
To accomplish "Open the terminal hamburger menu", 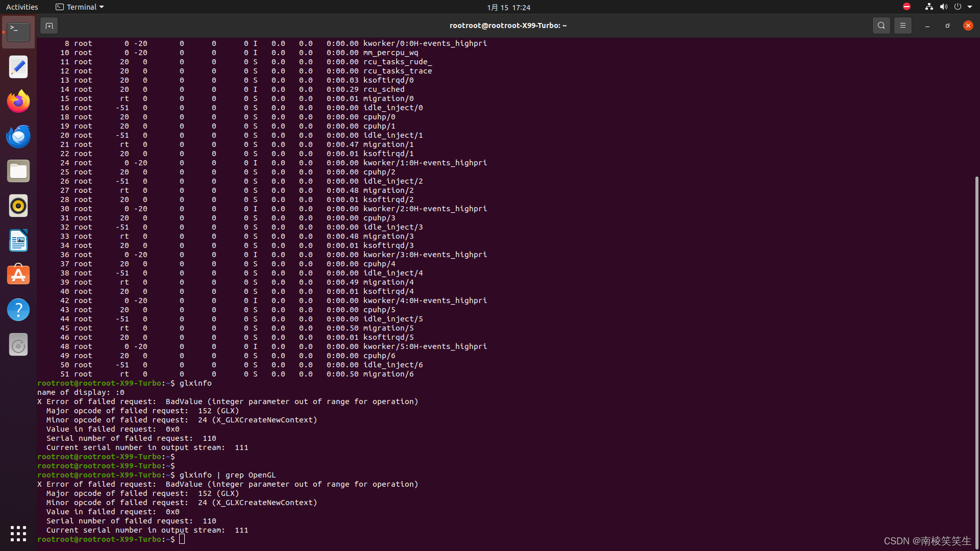I will (x=902, y=26).
